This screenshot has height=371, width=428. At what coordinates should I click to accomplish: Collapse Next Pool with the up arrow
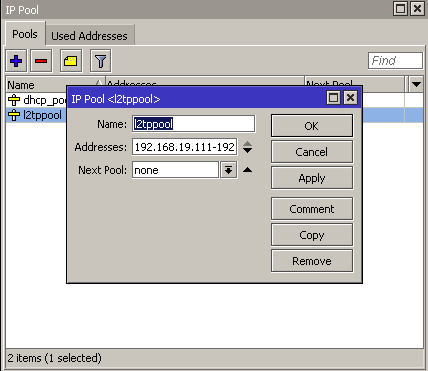247,170
